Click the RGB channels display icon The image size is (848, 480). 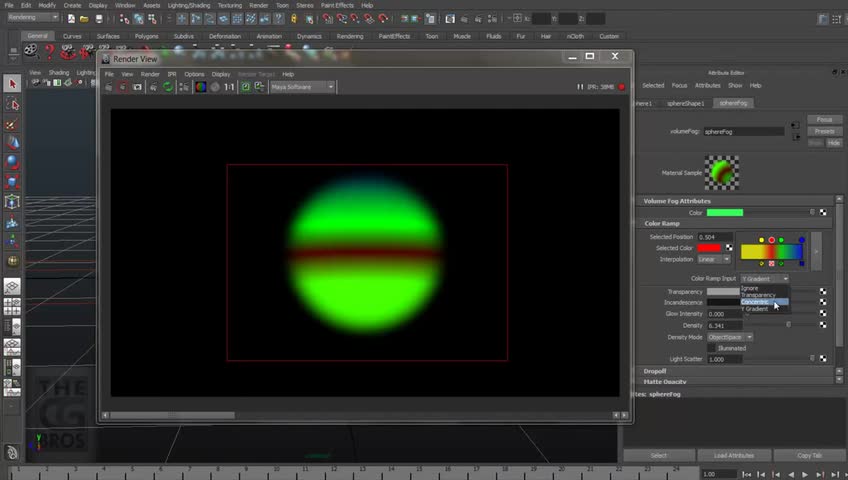(200, 87)
